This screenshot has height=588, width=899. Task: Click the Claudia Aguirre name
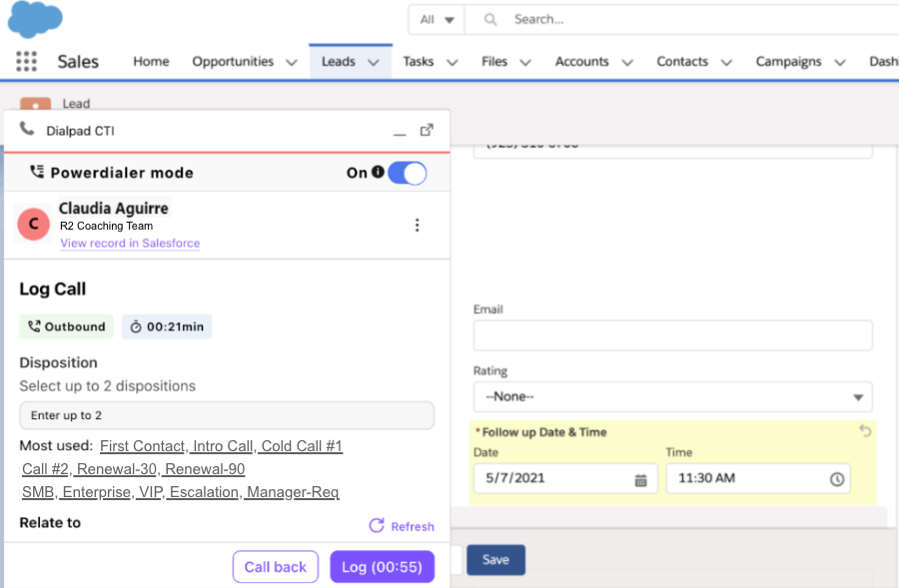tap(114, 208)
